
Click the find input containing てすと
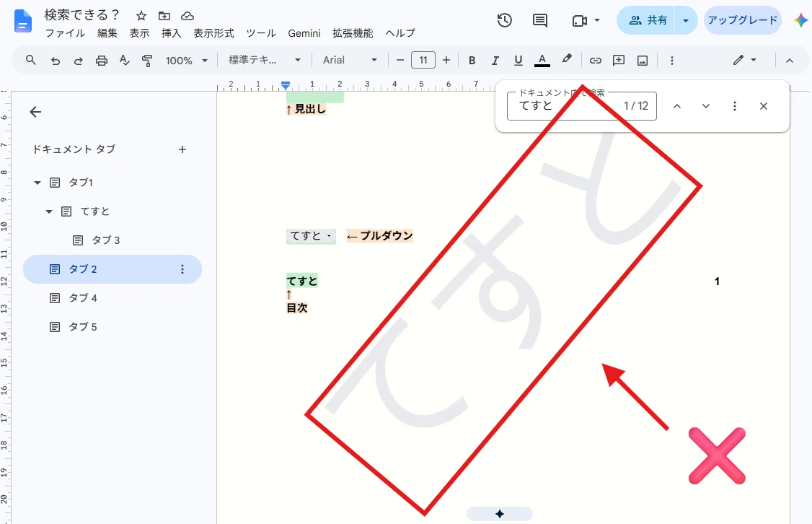click(581, 106)
